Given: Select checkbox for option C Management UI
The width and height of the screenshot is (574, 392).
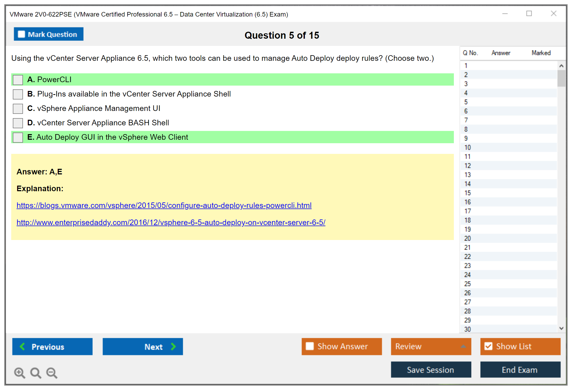Looking at the screenshot, I should pyautogui.click(x=18, y=109).
